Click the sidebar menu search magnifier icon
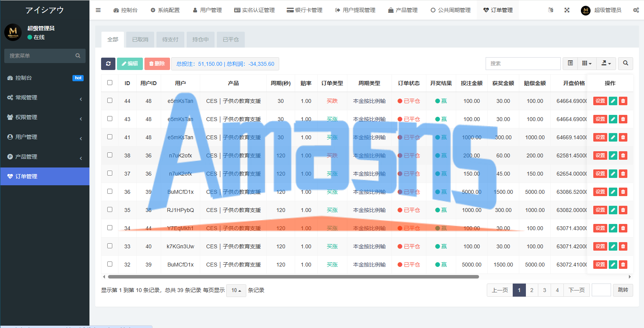Image resolution: width=644 pixels, height=328 pixels. pos(78,56)
